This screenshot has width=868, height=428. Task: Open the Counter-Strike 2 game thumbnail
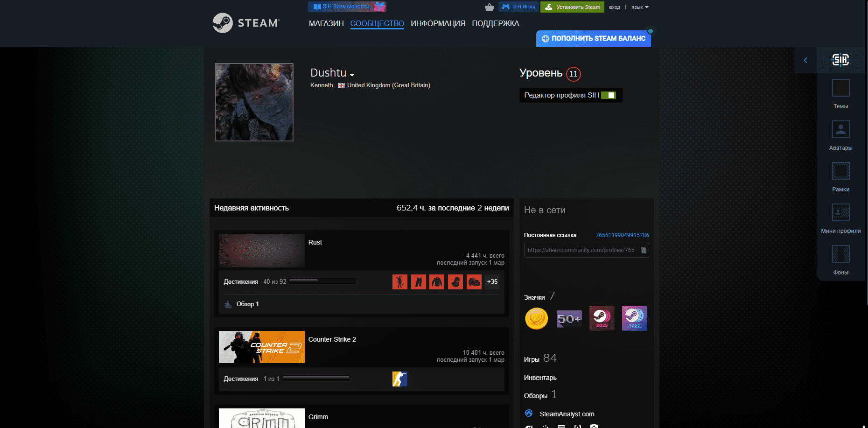[x=261, y=347]
